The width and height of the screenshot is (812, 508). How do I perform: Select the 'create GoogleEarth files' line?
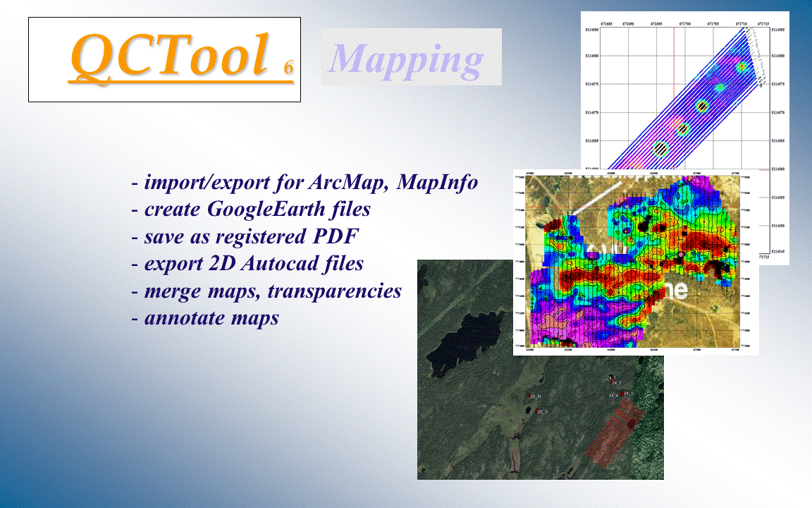click(x=251, y=210)
